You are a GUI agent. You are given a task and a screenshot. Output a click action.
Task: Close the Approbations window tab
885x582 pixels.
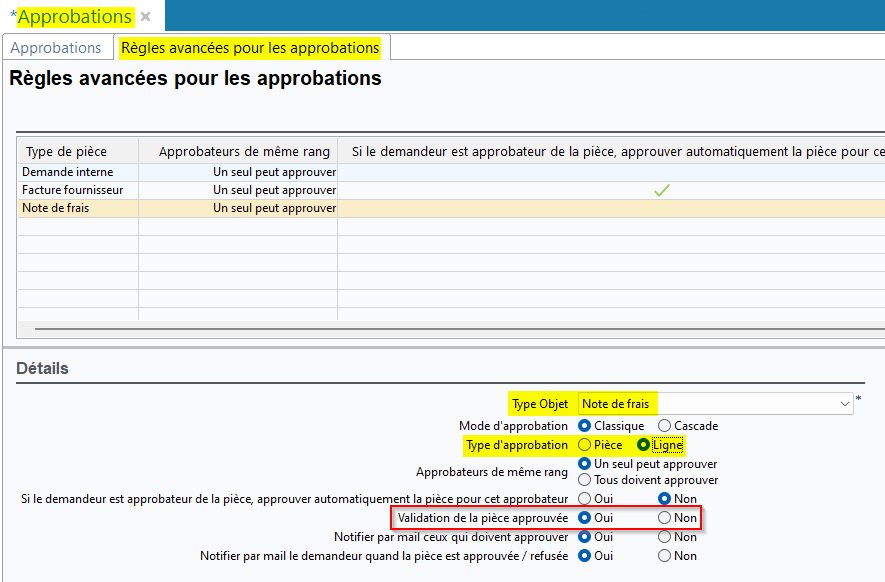(146, 17)
